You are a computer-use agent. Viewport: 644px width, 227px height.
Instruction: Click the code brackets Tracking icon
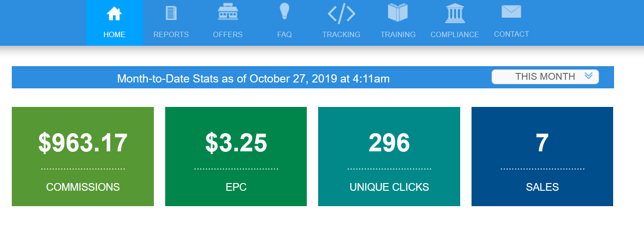pyautogui.click(x=341, y=14)
